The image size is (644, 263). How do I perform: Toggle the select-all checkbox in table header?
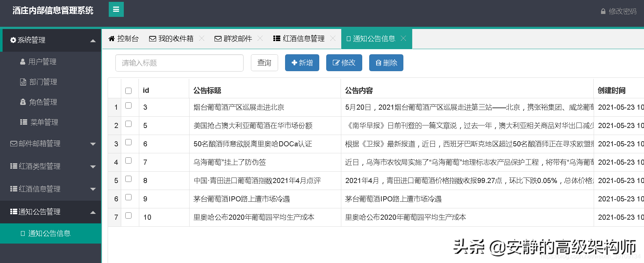128,91
